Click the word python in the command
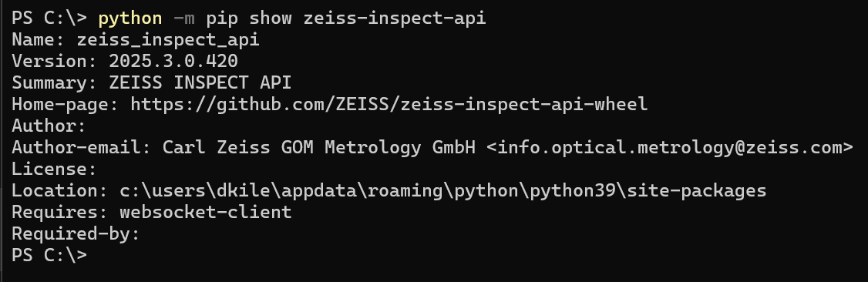The height and width of the screenshot is (282, 868). click(130, 18)
